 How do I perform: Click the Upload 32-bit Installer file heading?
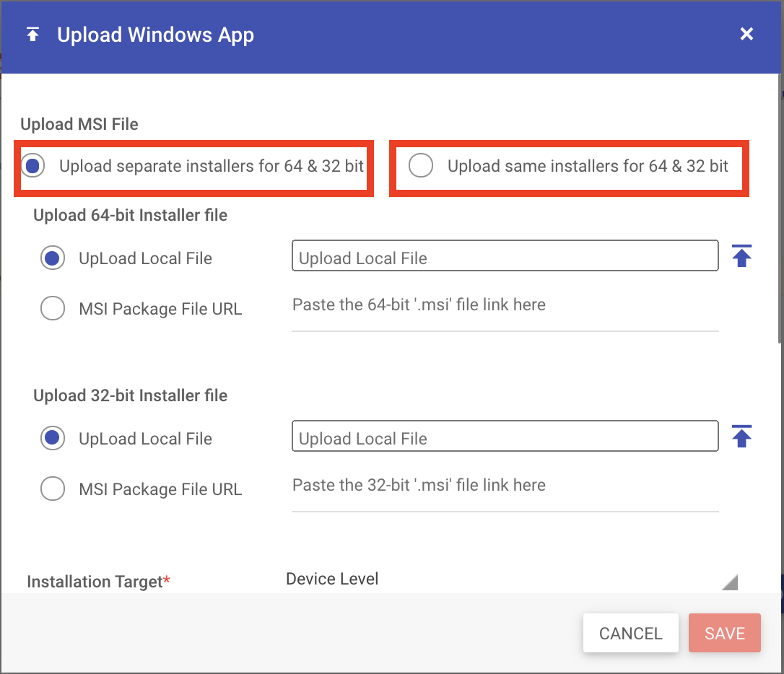click(131, 395)
